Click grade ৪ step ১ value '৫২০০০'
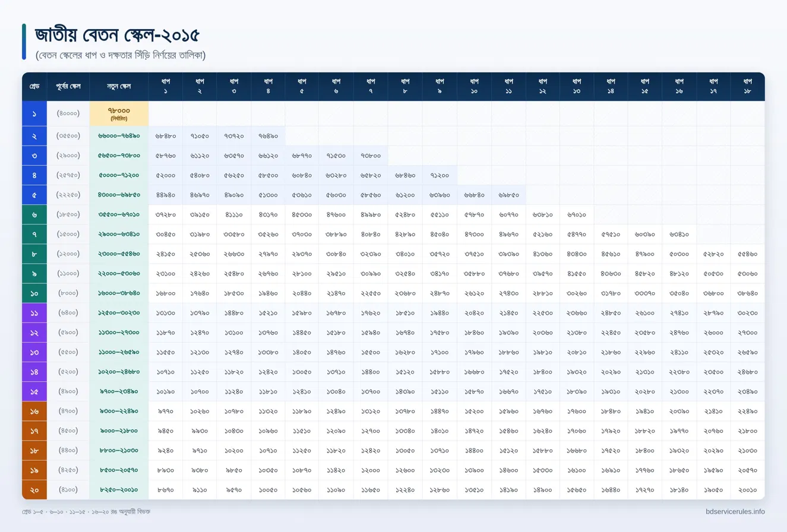Image resolution: width=787 pixels, height=532 pixels. click(165, 175)
